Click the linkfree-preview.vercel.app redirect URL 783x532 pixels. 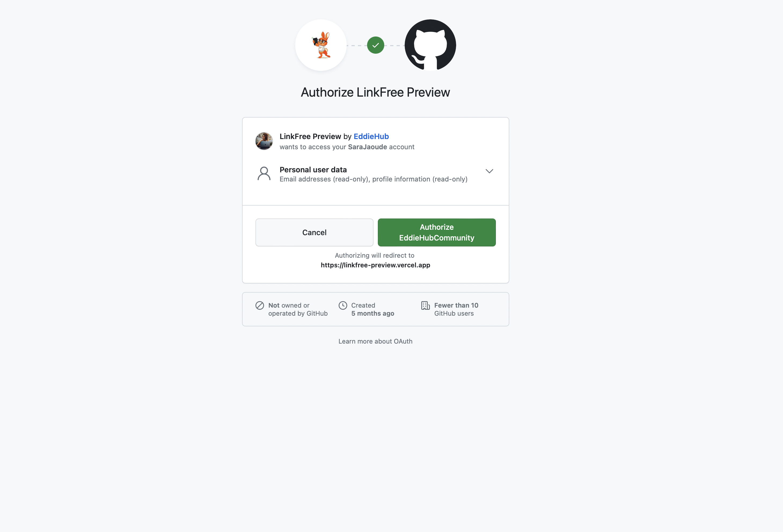click(375, 265)
